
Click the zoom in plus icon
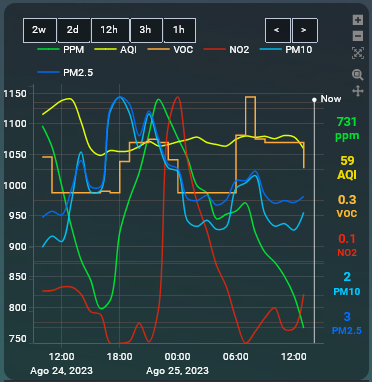(x=358, y=20)
